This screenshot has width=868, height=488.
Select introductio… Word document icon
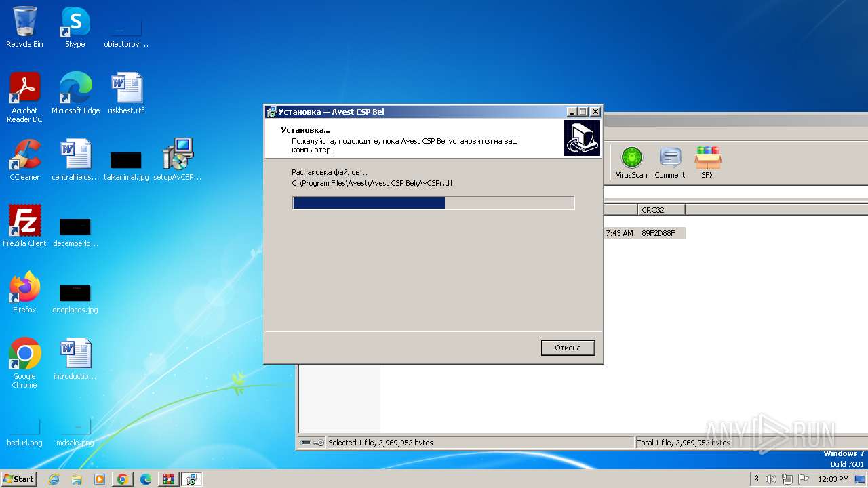(75, 359)
